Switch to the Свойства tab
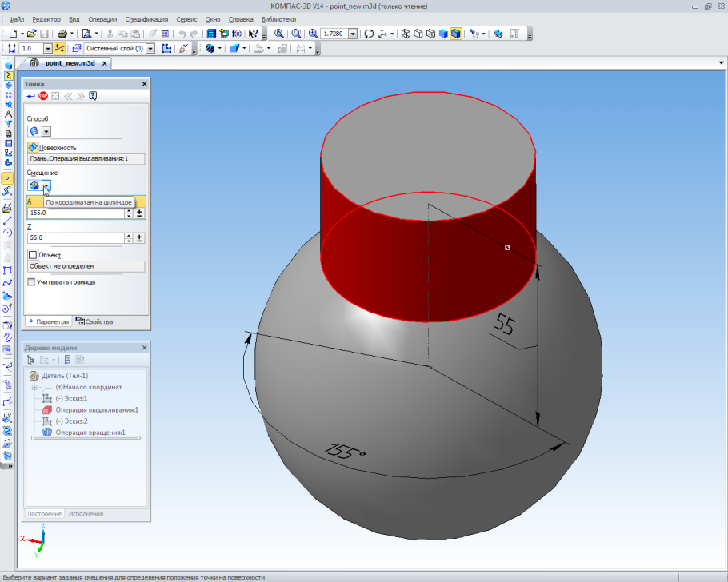728x582 pixels. (94, 321)
